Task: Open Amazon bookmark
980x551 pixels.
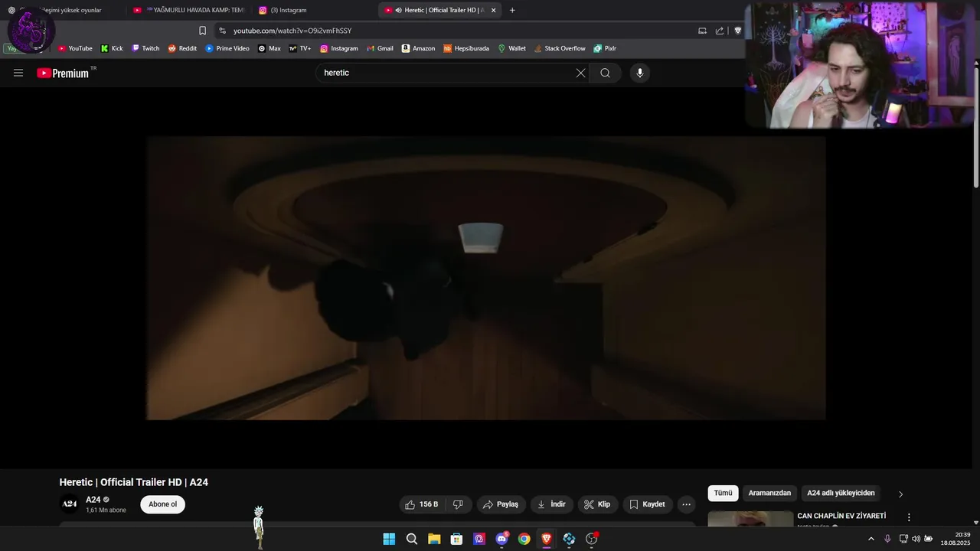Action: pyautogui.click(x=418, y=48)
